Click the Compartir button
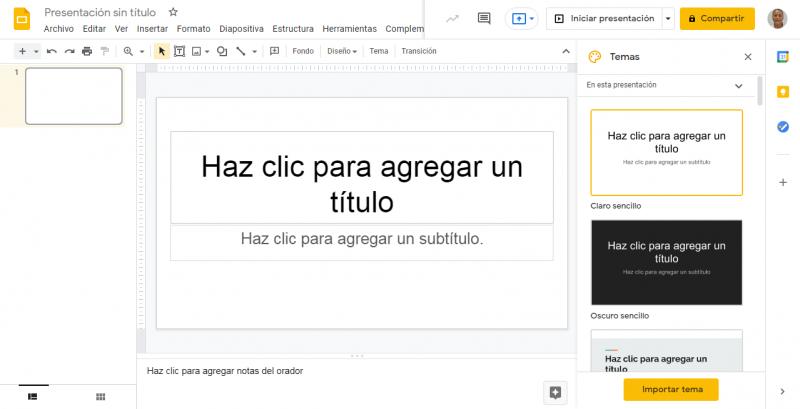The height and width of the screenshot is (409, 800). click(717, 18)
